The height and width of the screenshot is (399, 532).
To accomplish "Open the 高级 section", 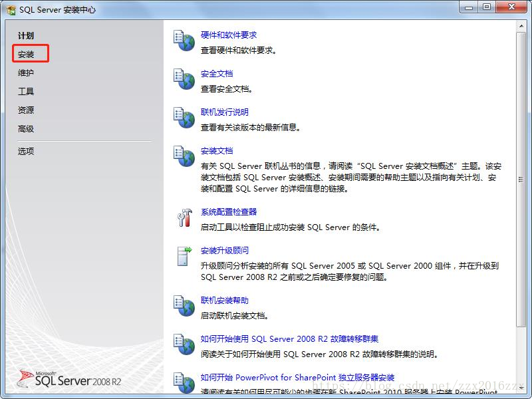I will [26, 128].
